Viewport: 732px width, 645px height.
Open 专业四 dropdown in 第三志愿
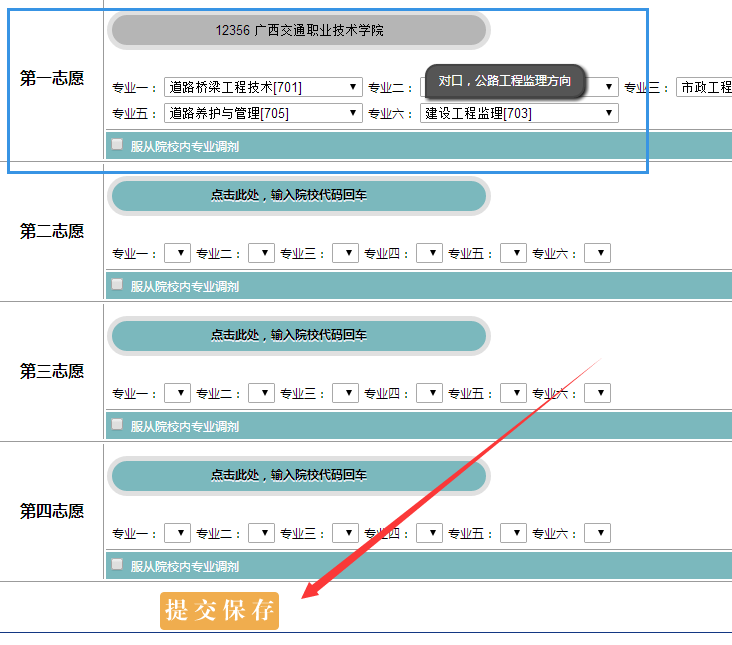(429, 393)
